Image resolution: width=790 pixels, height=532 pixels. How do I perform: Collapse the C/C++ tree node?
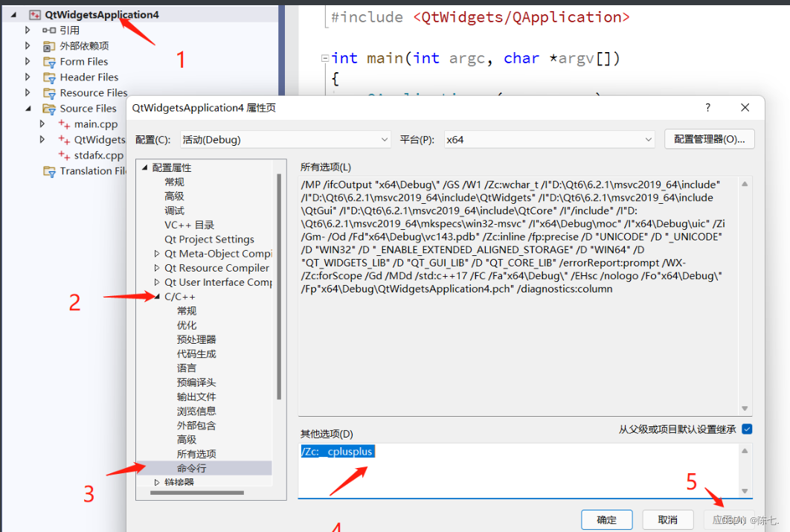[x=157, y=296]
